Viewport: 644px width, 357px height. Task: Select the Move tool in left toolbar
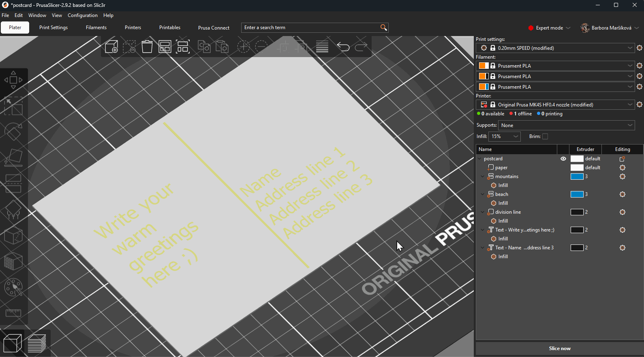tap(13, 80)
